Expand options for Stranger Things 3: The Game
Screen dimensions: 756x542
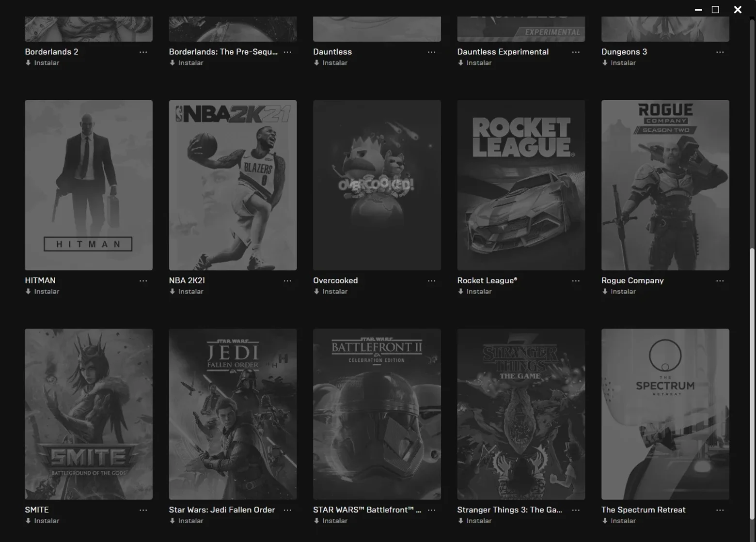point(576,510)
